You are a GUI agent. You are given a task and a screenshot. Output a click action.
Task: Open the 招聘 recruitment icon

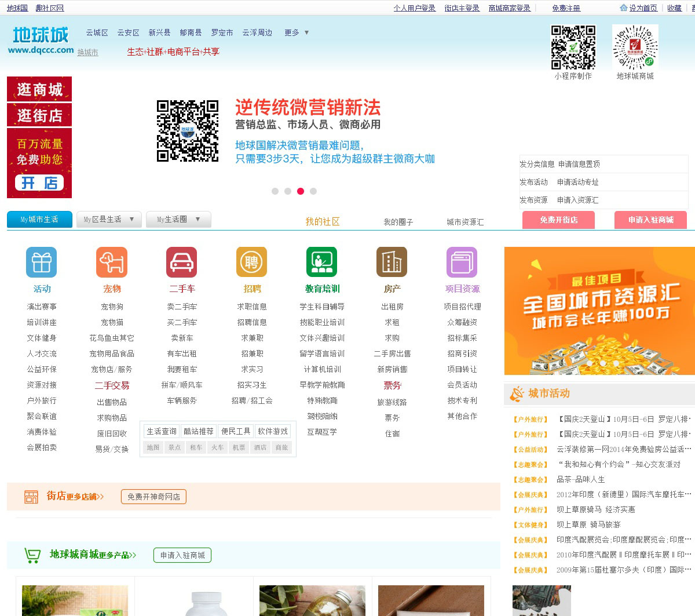[x=252, y=263]
